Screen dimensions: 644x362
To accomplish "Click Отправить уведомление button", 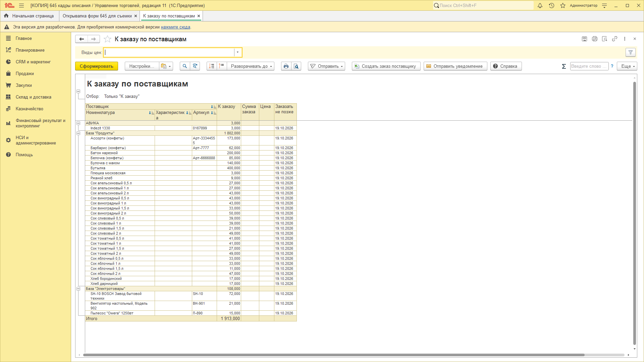I will pyautogui.click(x=455, y=66).
